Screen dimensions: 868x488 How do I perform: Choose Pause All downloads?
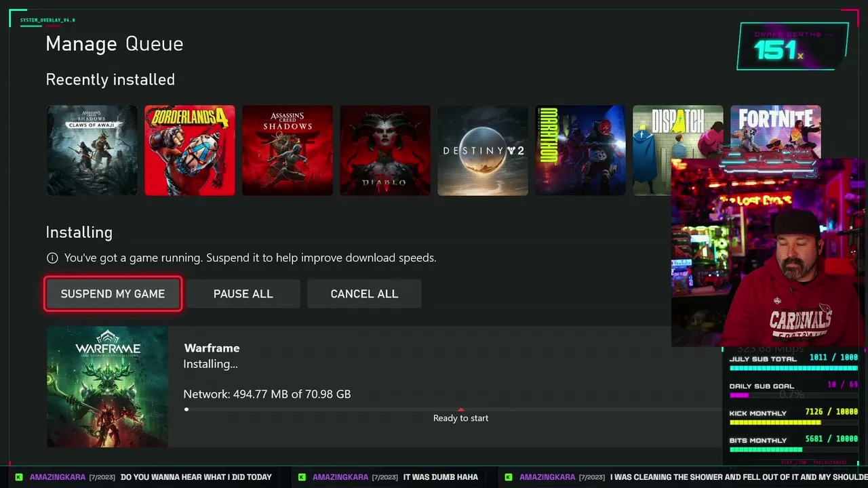(243, 293)
